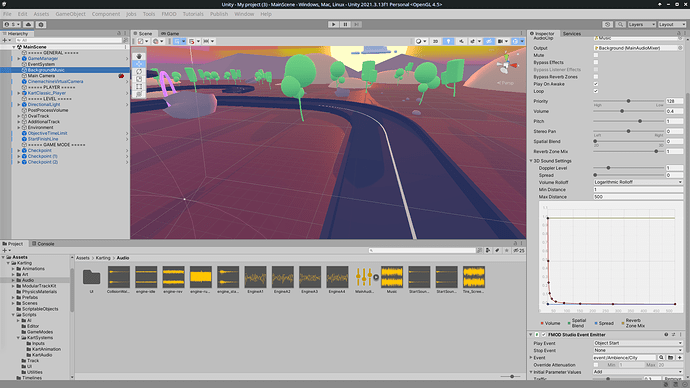This screenshot has width=690, height=388.
Task: Toggle scene lighting bulb icon
Action: coord(448,41)
